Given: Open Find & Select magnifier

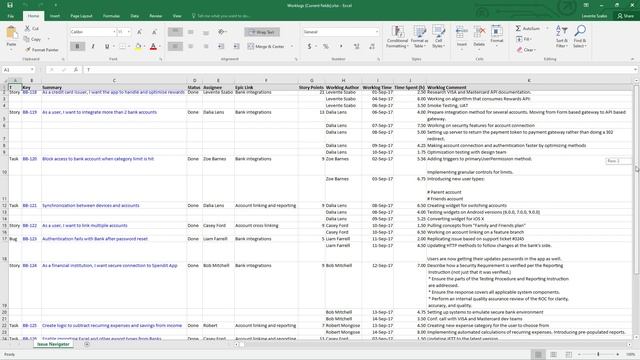Looking at the screenshot, I should point(580,36).
